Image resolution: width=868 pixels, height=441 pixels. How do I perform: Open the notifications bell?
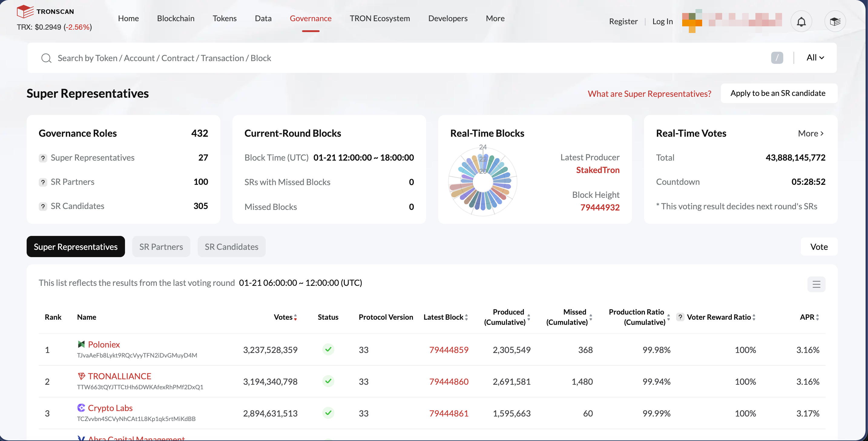tap(801, 21)
